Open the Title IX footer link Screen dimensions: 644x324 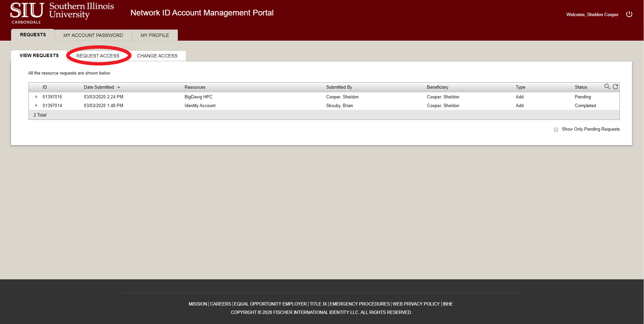pos(318,304)
